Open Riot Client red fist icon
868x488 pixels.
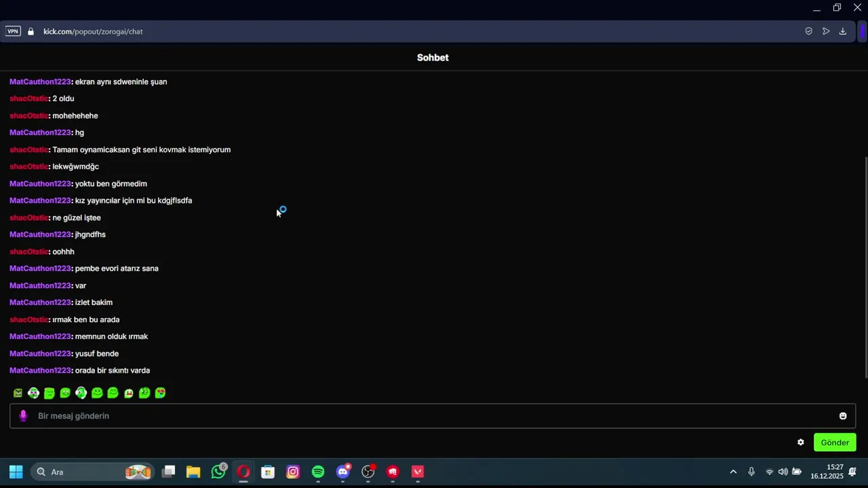pyautogui.click(x=393, y=472)
